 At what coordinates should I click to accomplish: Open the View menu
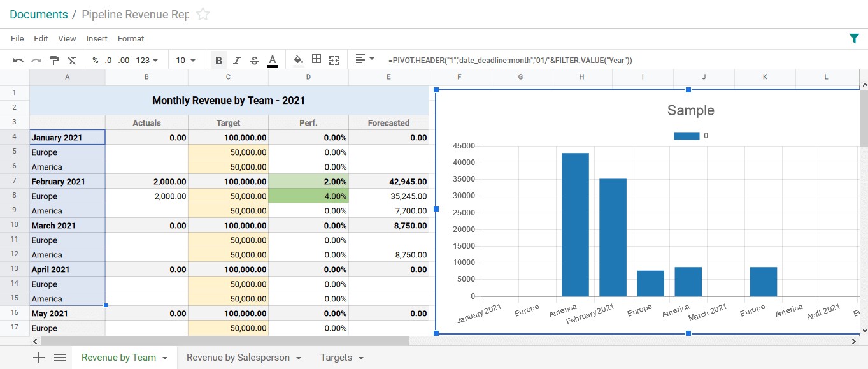(67, 38)
